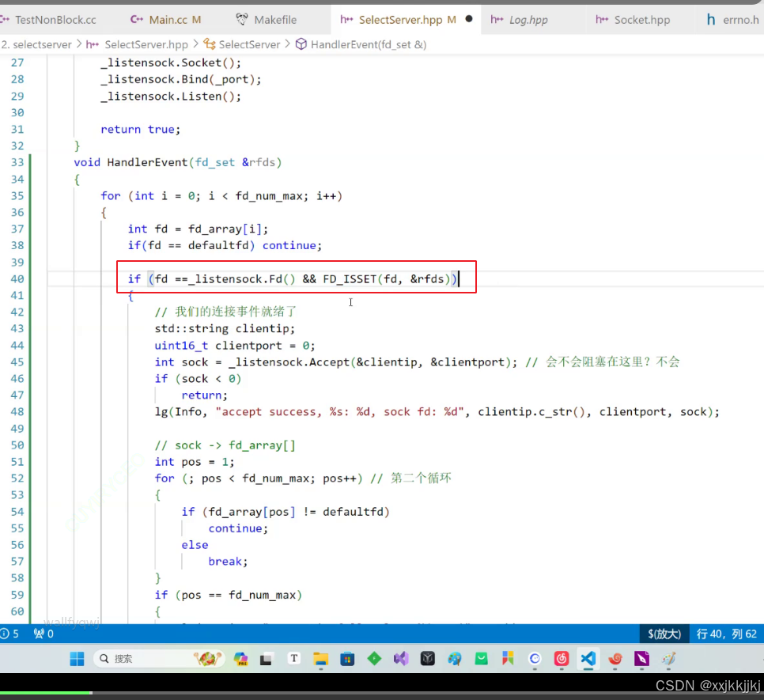
Task: Open Typora from the taskbar
Action: tap(293, 659)
